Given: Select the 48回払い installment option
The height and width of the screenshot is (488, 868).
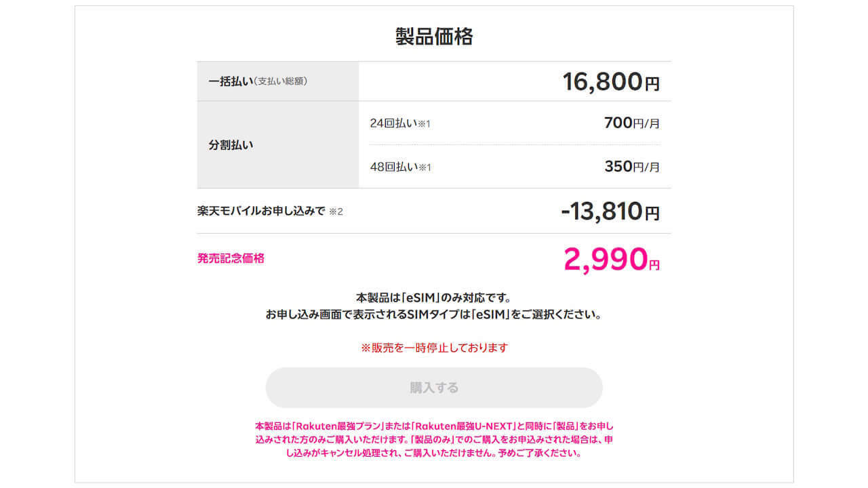Looking at the screenshot, I should point(393,166).
